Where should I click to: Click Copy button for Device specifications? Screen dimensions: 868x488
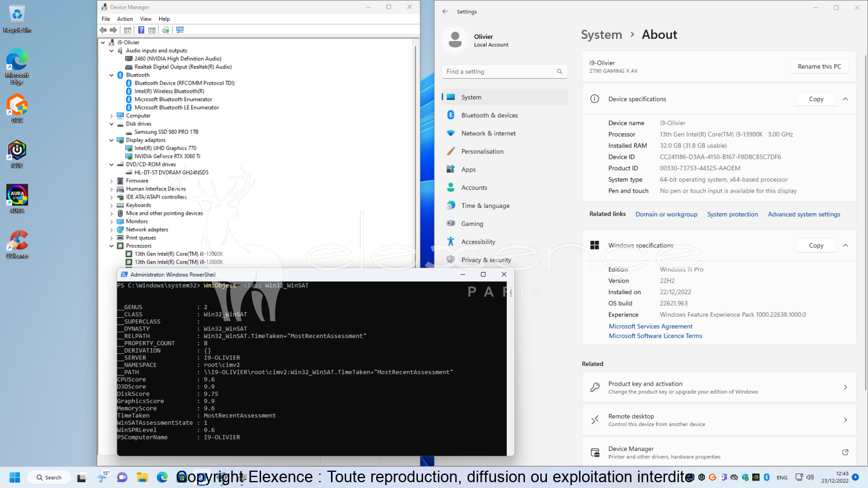click(x=816, y=99)
